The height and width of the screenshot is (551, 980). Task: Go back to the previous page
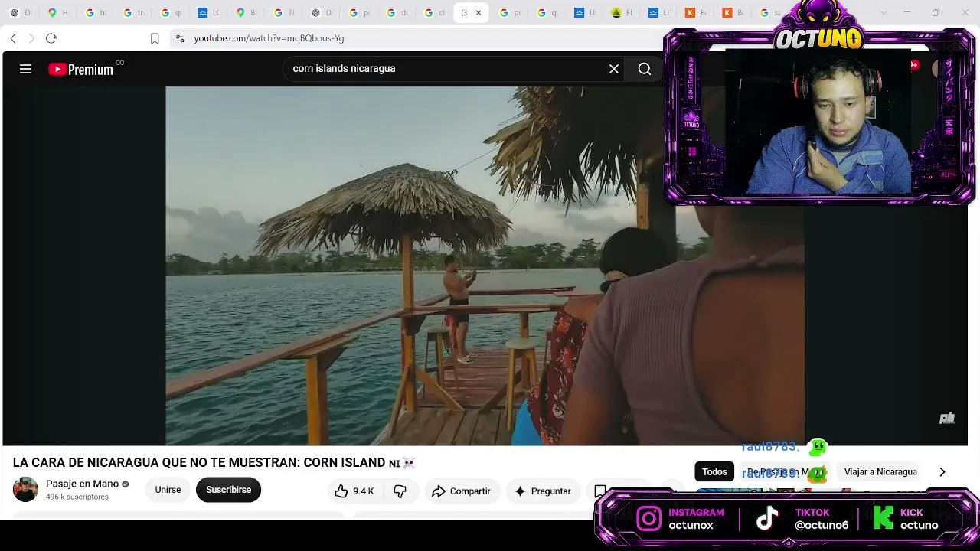(x=13, y=38)
